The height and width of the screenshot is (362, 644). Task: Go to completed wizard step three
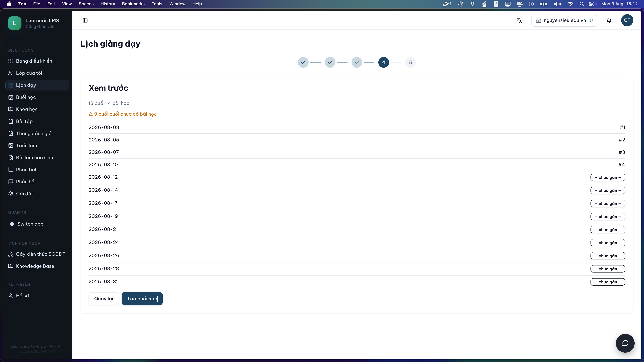(x=357, y=62)
